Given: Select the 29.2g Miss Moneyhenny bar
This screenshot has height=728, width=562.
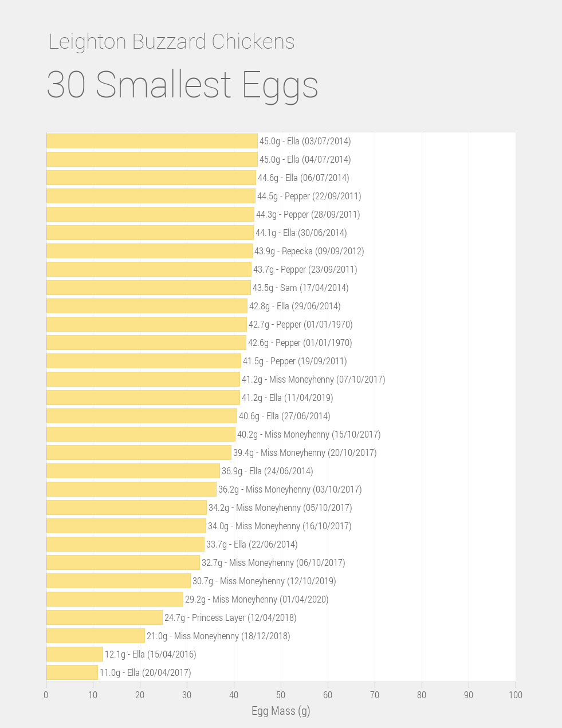Looking at the screenshot, I should (115, 599).
